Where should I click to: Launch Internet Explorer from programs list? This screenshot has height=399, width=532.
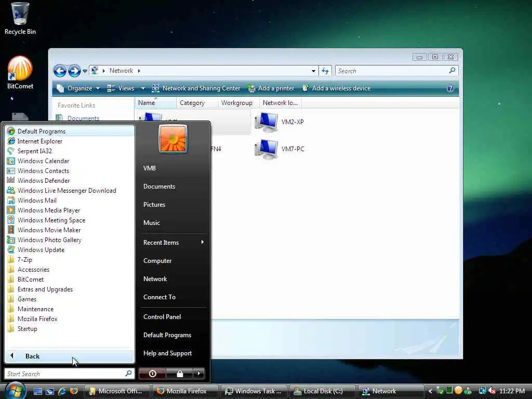click(70, 141)
